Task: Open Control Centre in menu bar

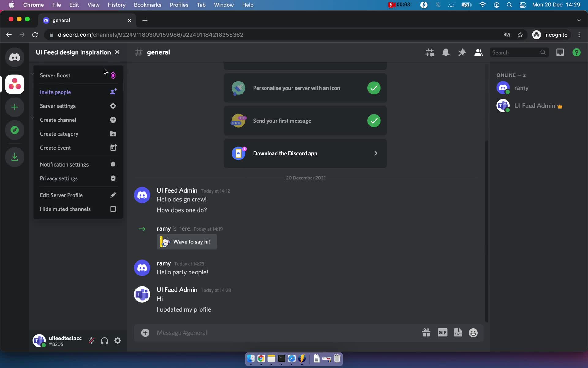Action: pos(523,5)
